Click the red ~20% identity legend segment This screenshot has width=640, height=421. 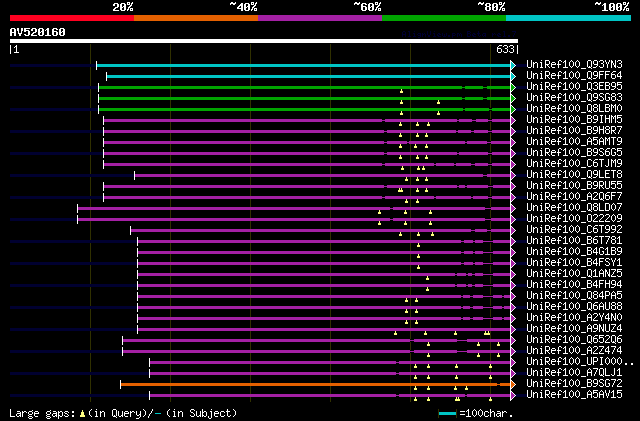[72, 18]
